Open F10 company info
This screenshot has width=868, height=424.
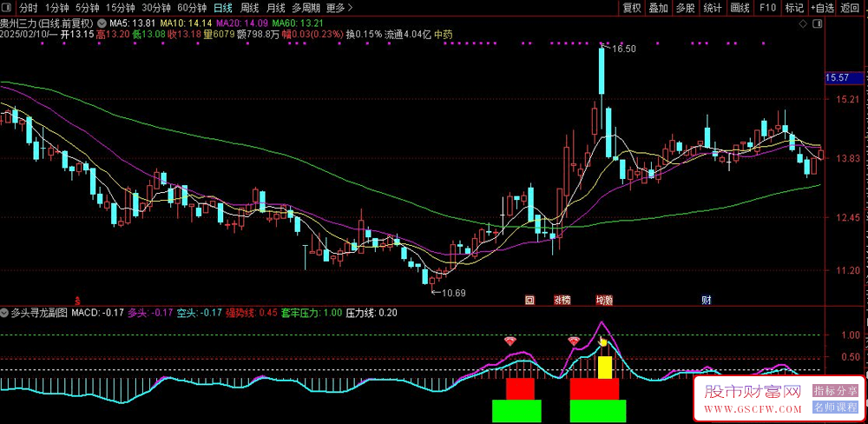click(x=767, y=8)
